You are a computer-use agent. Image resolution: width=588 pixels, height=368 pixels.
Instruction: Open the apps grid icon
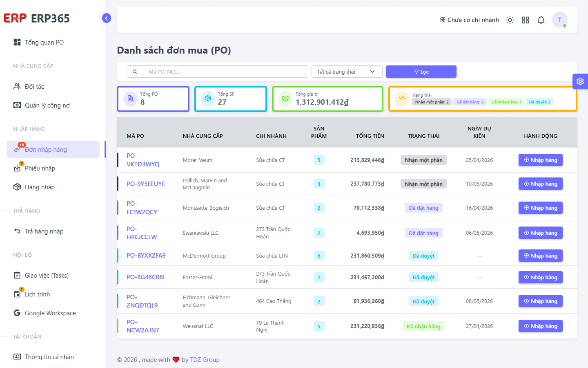point(526,20)
